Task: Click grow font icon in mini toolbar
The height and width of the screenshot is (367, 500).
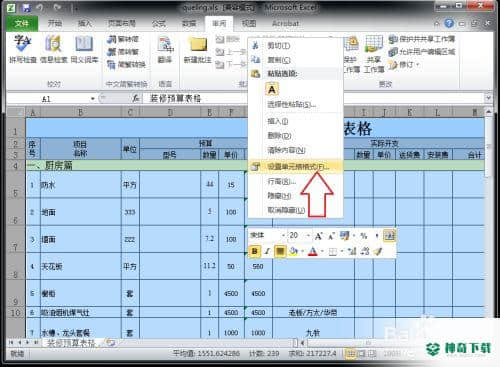Action: click(318, 236)
